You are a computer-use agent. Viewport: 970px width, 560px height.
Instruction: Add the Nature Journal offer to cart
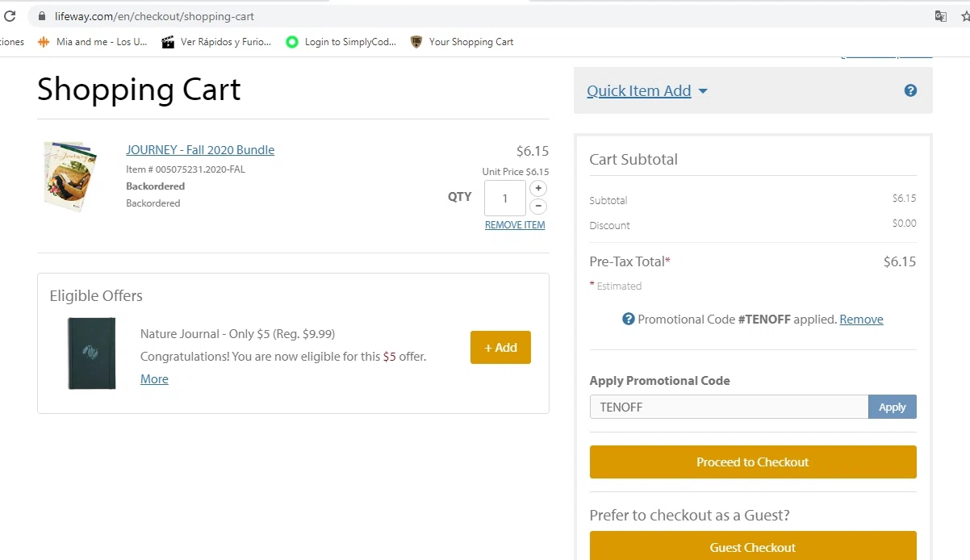point(500,348)
